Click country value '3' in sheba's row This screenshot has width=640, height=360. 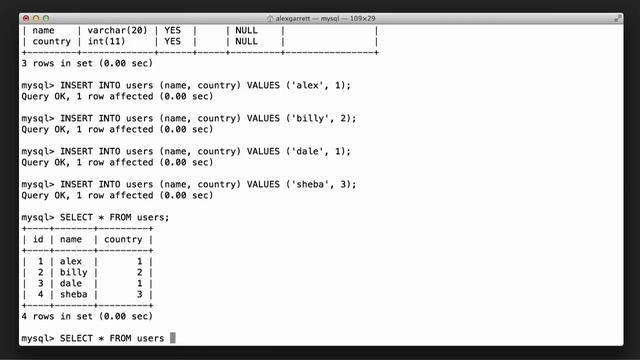click(140, 294)
